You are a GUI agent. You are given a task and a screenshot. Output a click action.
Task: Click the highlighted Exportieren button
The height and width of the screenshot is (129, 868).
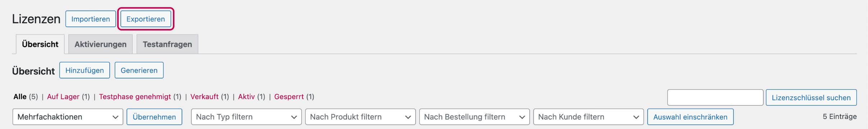[x=146, y=19]
